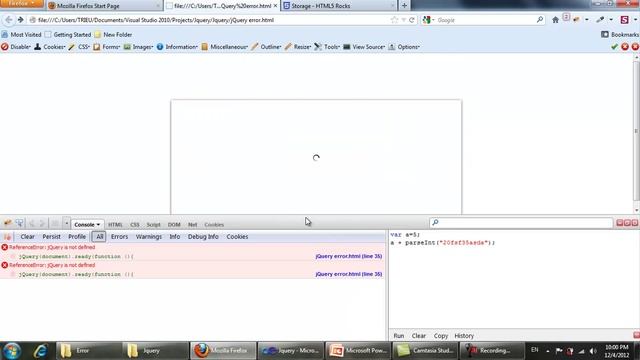Click the Firebug button in navigation toolbar
The height and width of the screenshot is (360, 640).
click(576, 20)
